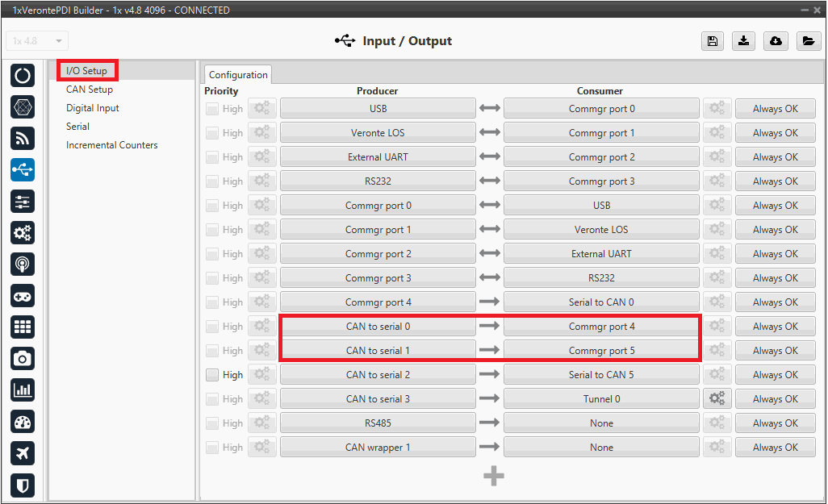This screenshot has height=504, width=828.
Task: Toggle High priority checkbox for USB producer
Action: [212, 109]
